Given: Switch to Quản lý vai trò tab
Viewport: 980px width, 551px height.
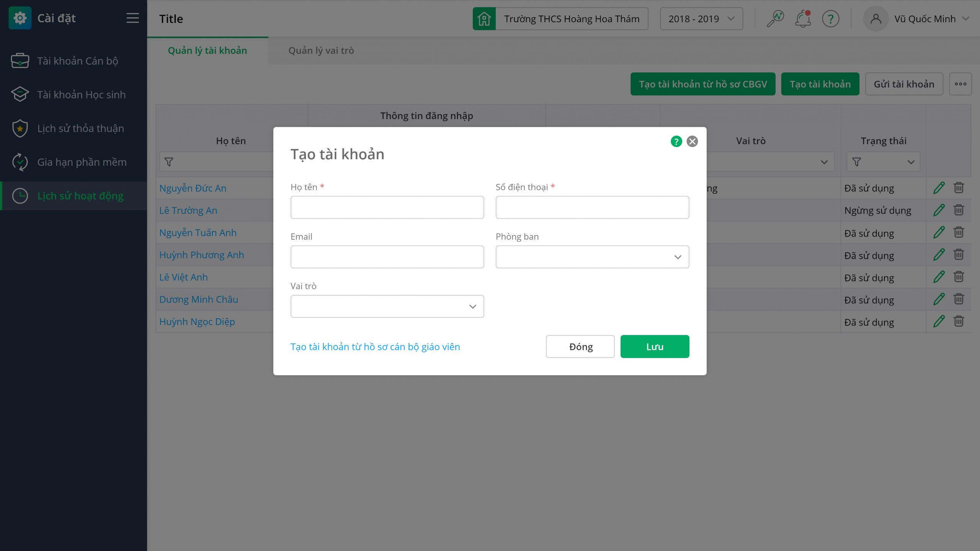Looking at the screenshot, I should click(321, 51).
